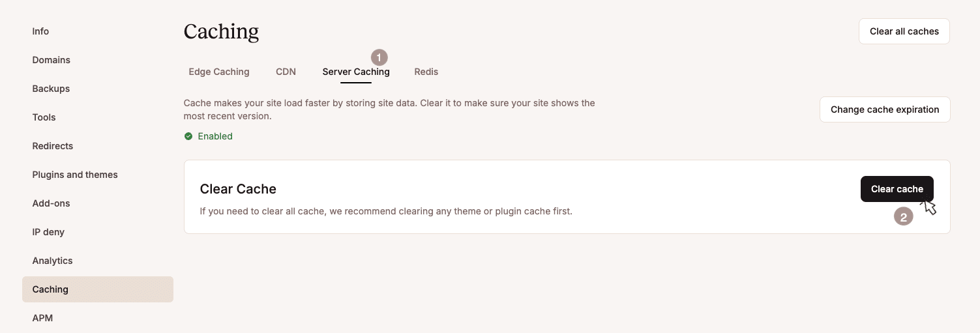Select Plugins and themes menu item
This screenshot has height=333, width=980.
click(75, 175)
